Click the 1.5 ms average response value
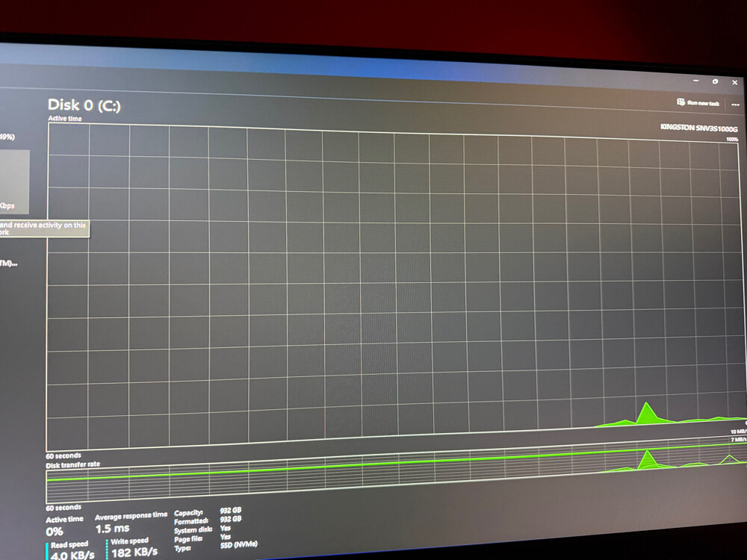This screenshot has height=560, width=747. point(113,529)
